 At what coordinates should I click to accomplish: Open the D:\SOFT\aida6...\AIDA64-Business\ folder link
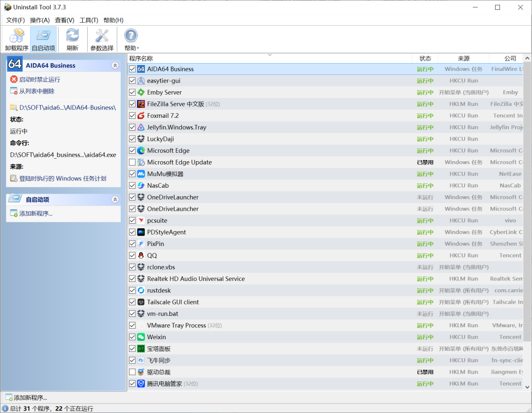click(63, 107)
